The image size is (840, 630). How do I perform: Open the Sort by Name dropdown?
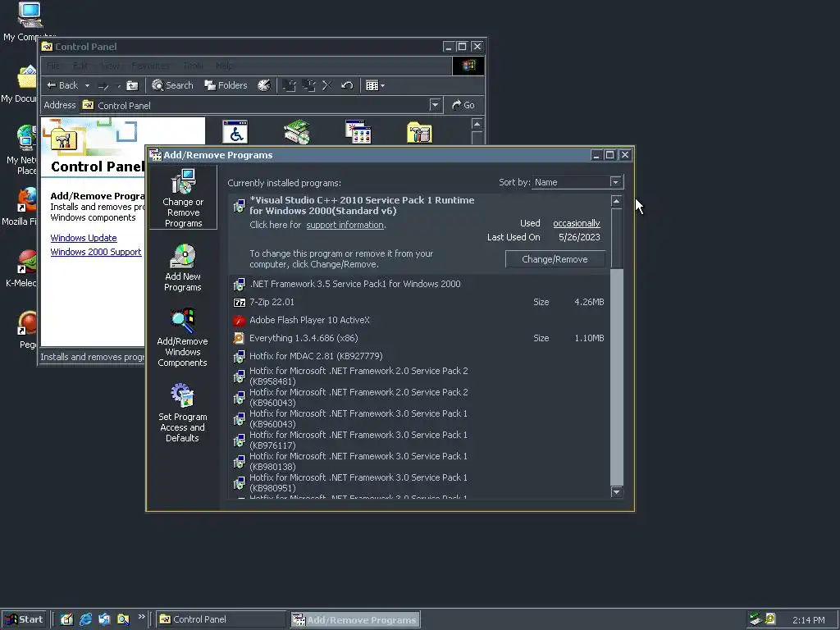click(615, 182)
